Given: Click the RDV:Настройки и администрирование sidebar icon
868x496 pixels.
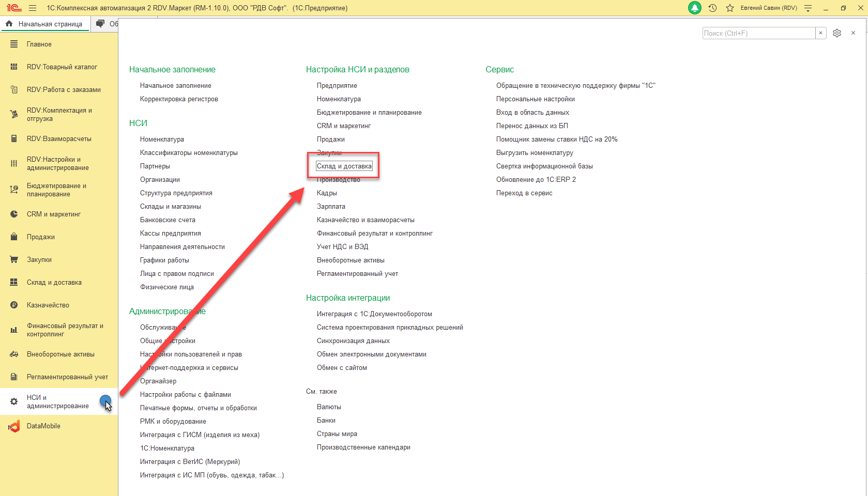Looking at the screenshot, I should point(14,164).
